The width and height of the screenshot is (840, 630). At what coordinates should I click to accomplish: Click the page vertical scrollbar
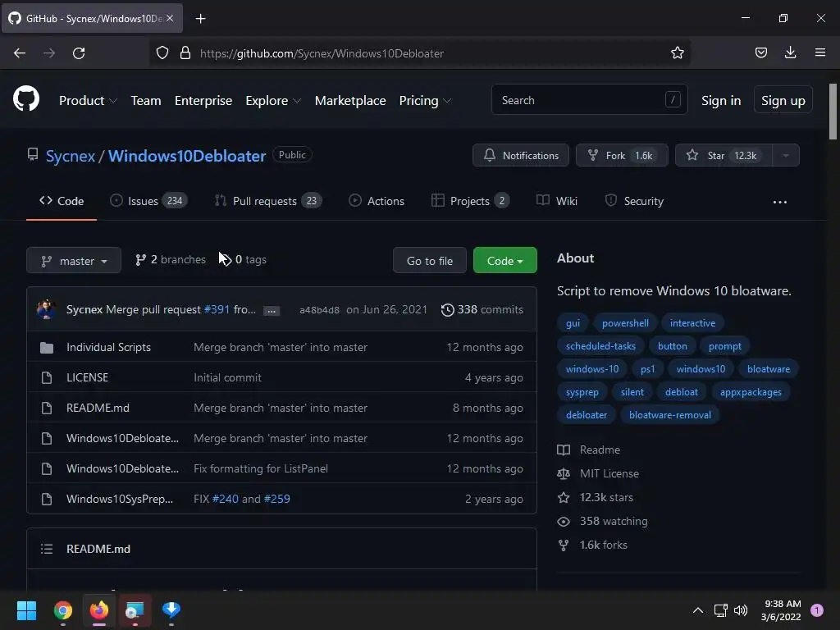pos(833,112)
